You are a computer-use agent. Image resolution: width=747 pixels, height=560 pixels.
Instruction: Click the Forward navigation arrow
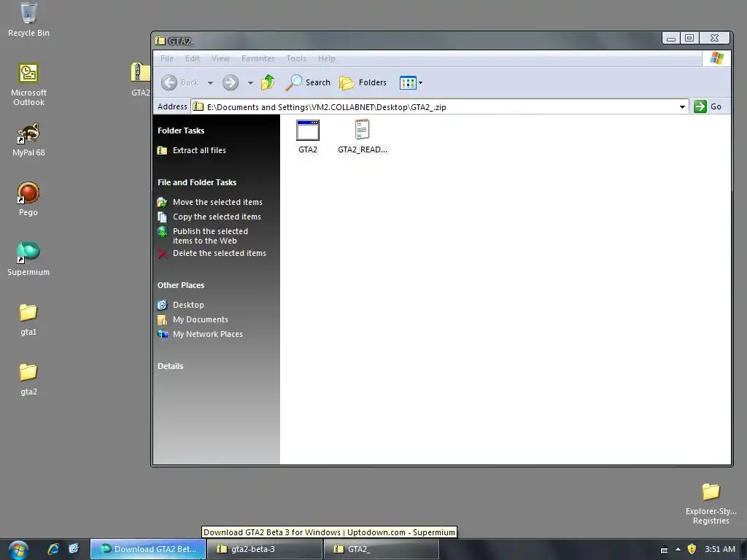click(x=231, y=82)
